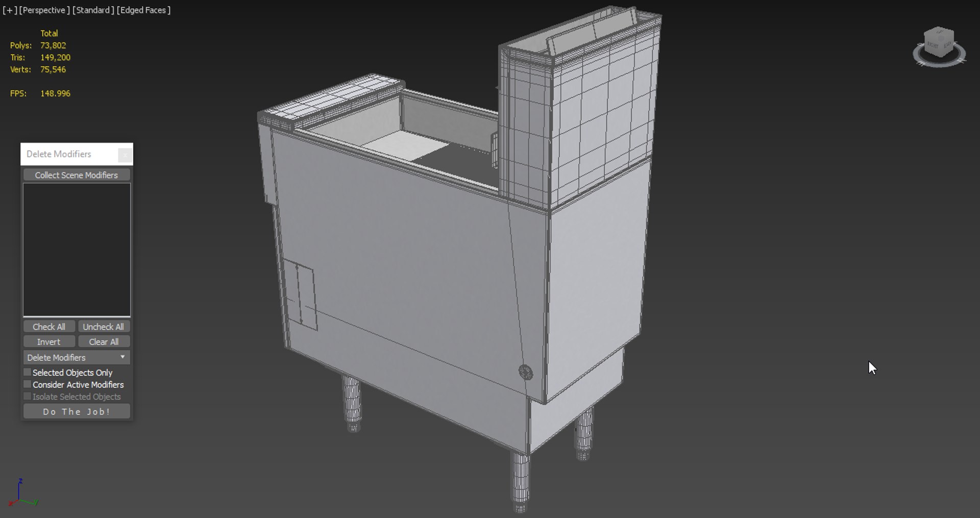Open the Standard viewport shading menu
Screen dimensions: 980x518
93,10
